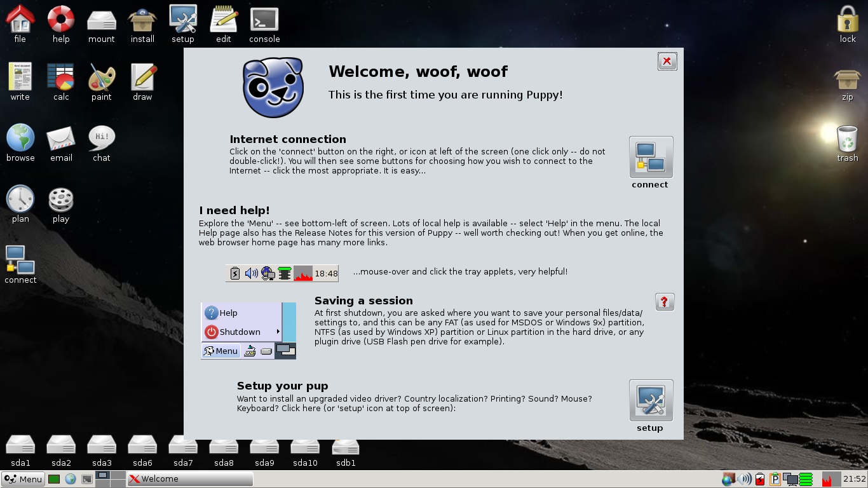The width and height of the screenshot is (868, 488).
Task: Click the 'Setup your pup' heading
Action: 282,386
